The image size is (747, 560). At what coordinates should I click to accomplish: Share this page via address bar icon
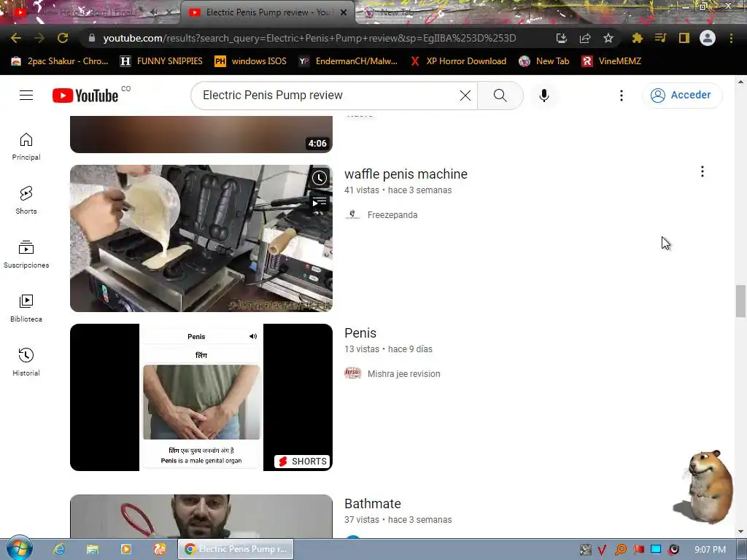[x=585, y=38]
